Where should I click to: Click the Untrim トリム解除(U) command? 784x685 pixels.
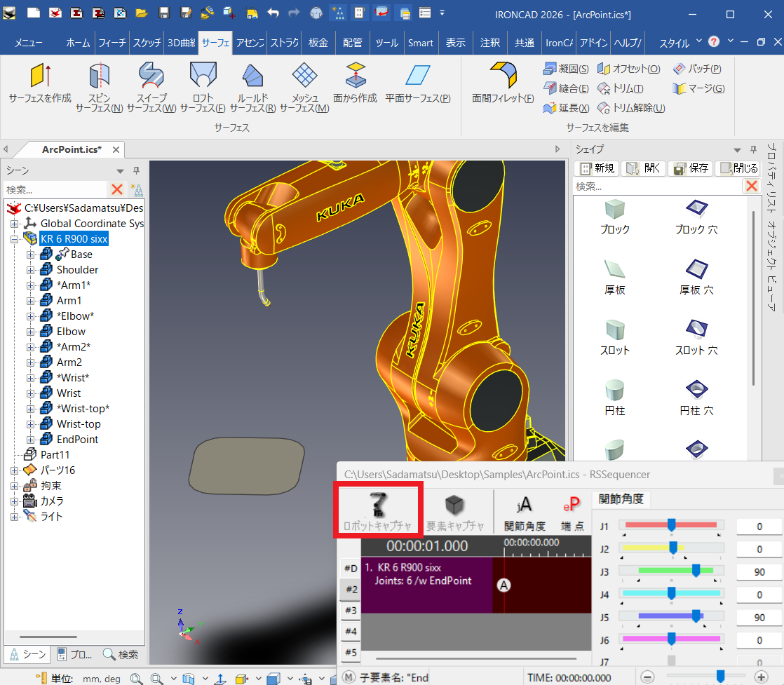[631, 108]
